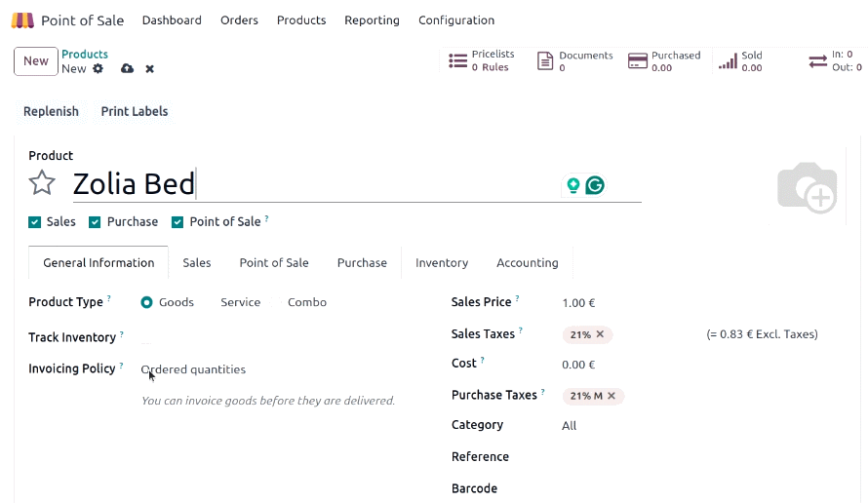View Sold quantity stat button
868x503 pixels.
point(741,60)
